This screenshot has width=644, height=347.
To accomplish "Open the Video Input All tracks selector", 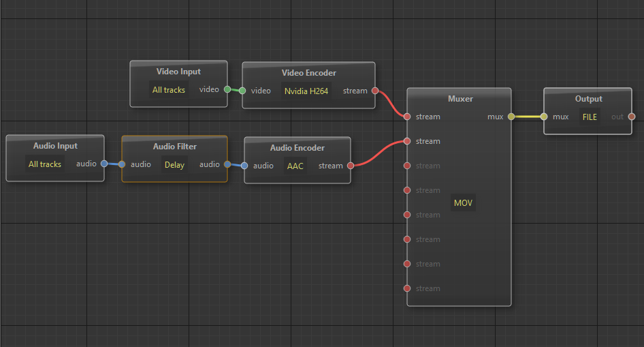I will point(168,89).
